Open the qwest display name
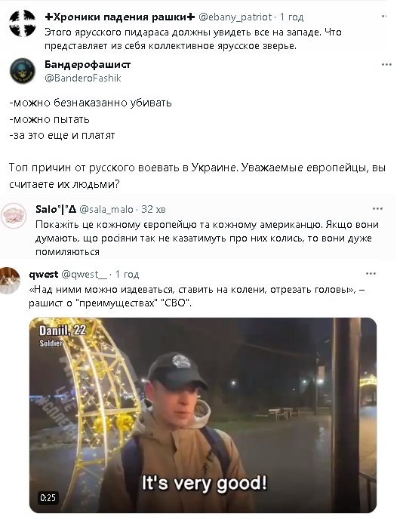 click(x=44, y=274)
